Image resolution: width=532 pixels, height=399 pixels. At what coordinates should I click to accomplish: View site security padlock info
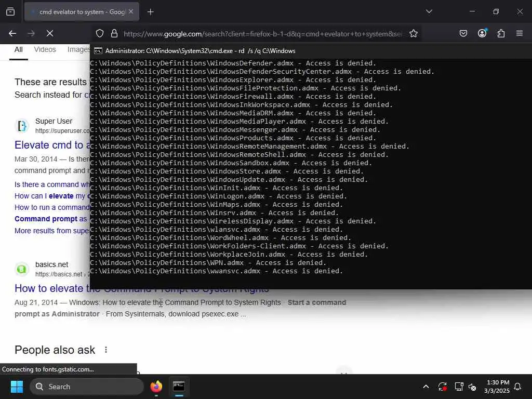[114, 33]
